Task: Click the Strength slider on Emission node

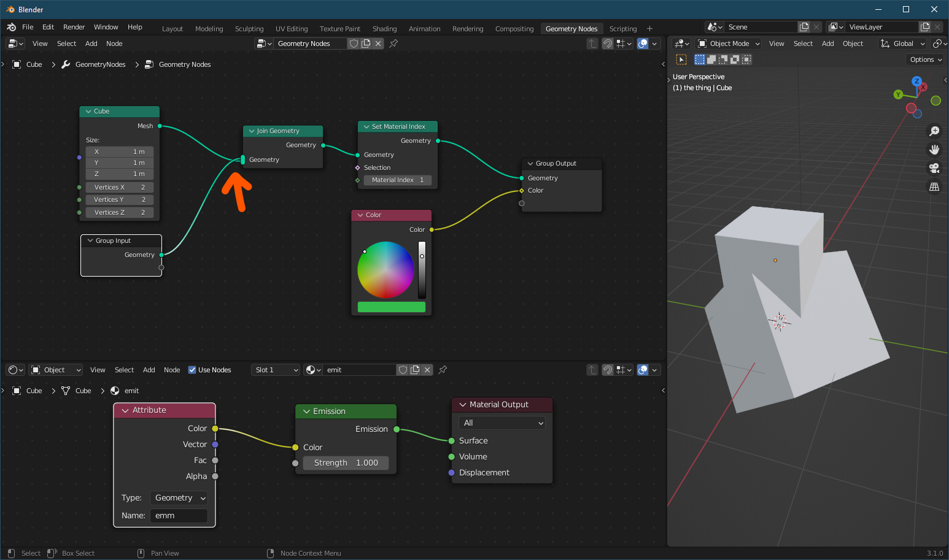Action: [x=346, y=463]
